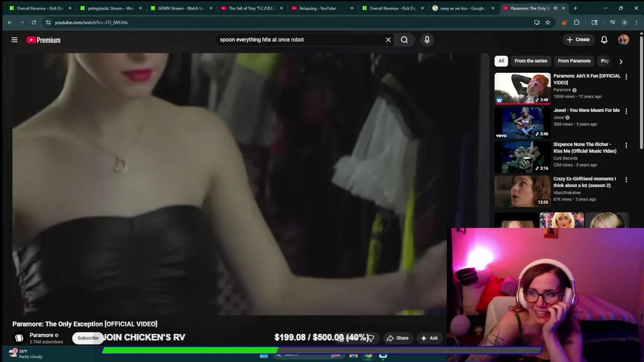The width and height of the screenshot is (644, 362).
Task: Open the media controls icon in toolbar
Action: click(612, 22)
